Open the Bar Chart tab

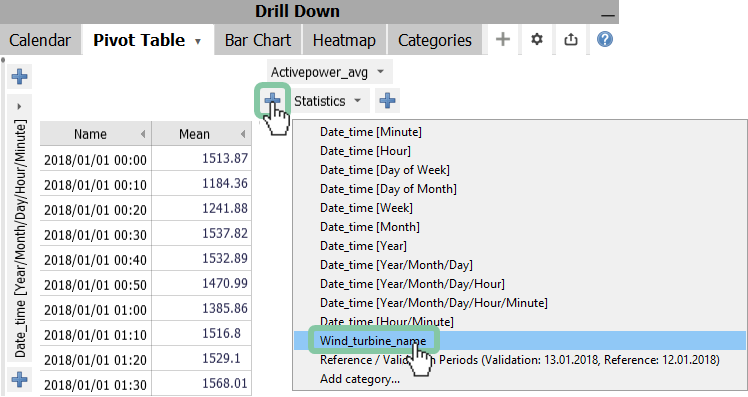pos(258,40)
